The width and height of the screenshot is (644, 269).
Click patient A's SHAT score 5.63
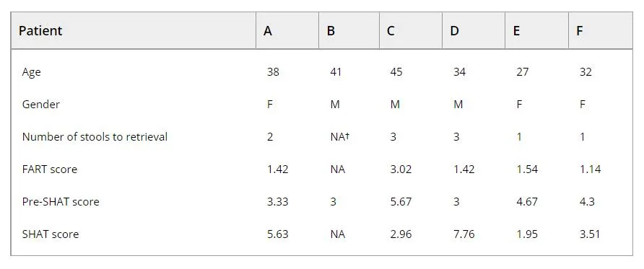coord(278,234)
